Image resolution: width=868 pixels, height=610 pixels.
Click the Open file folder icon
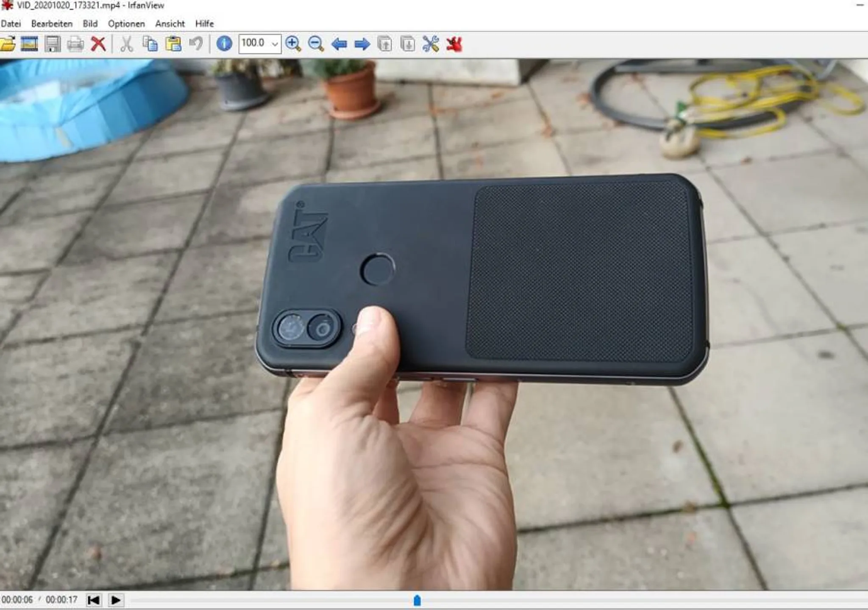(7, 44)
